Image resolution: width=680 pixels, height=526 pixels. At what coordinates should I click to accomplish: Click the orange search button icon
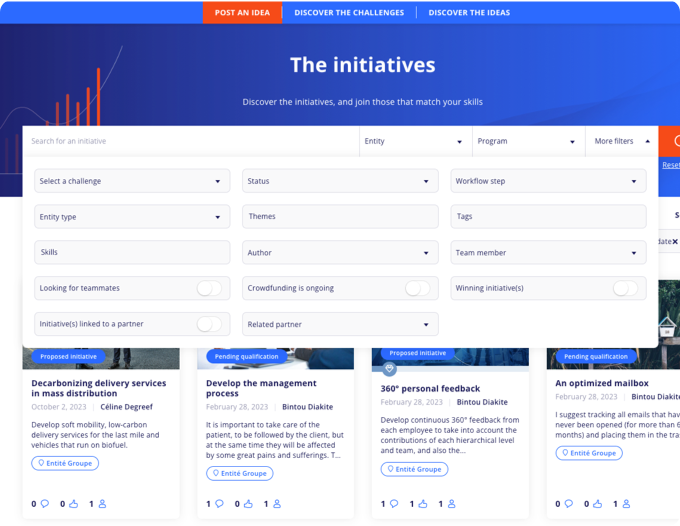click(x=674, y=141)
